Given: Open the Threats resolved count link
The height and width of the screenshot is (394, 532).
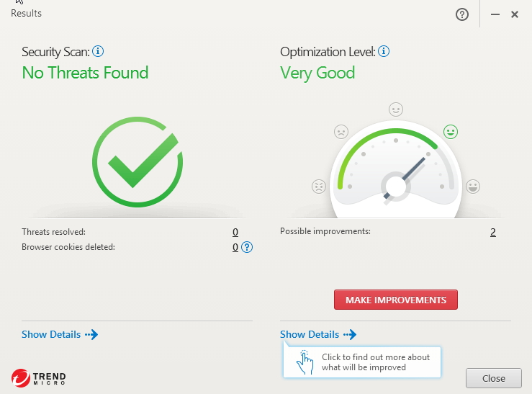Looking at the screenshot, I should click(x=235, y=232).
